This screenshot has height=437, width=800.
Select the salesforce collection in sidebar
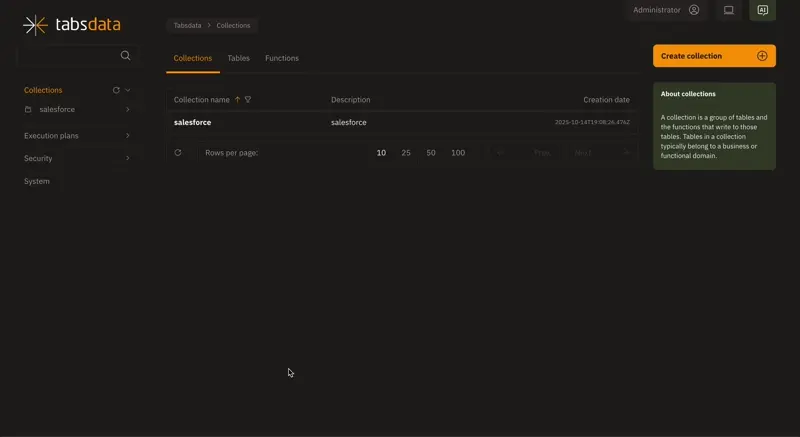pyautogui.click(x=57, y=110)
